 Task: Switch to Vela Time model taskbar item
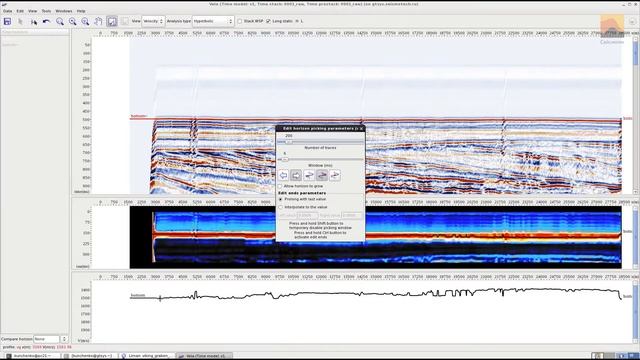coord(204,356)
